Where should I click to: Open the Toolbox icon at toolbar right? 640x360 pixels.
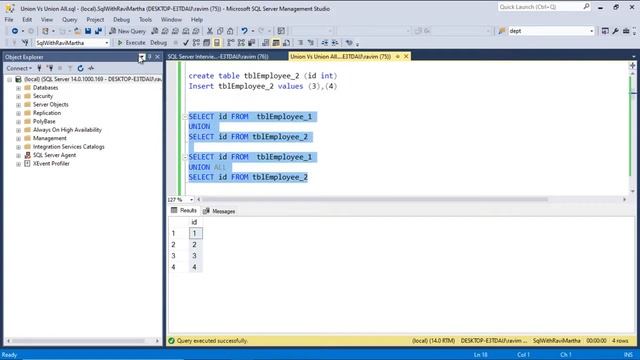(626, 31)
